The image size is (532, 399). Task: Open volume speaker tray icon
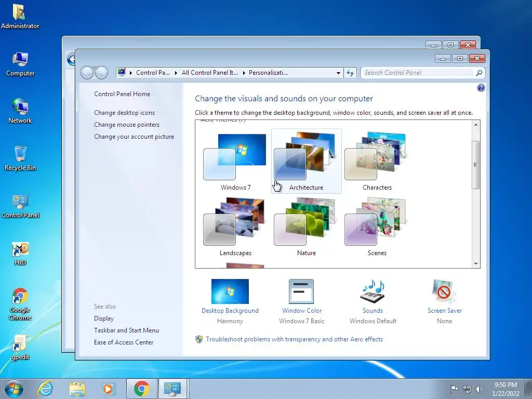tap(480, 389)
